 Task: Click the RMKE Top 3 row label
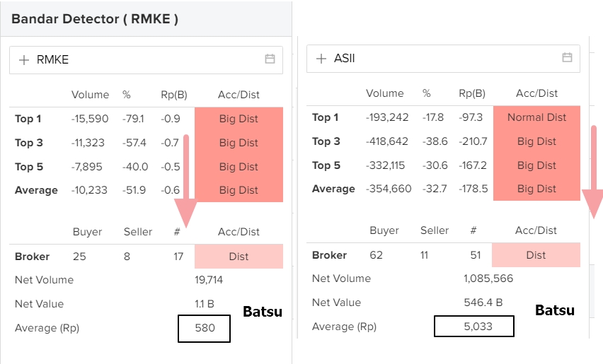click(x=29, y=143)
